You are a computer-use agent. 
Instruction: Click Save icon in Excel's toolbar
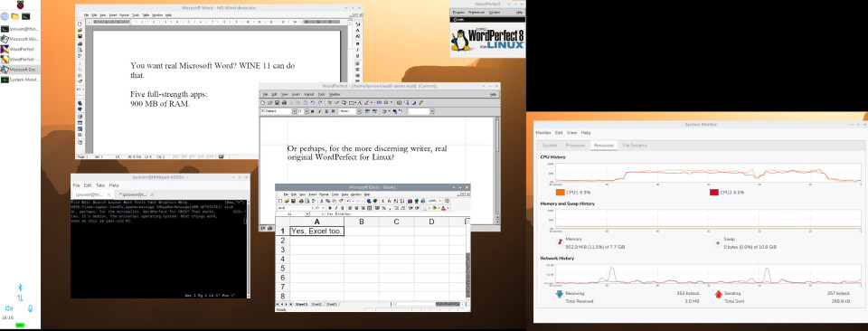292,201
